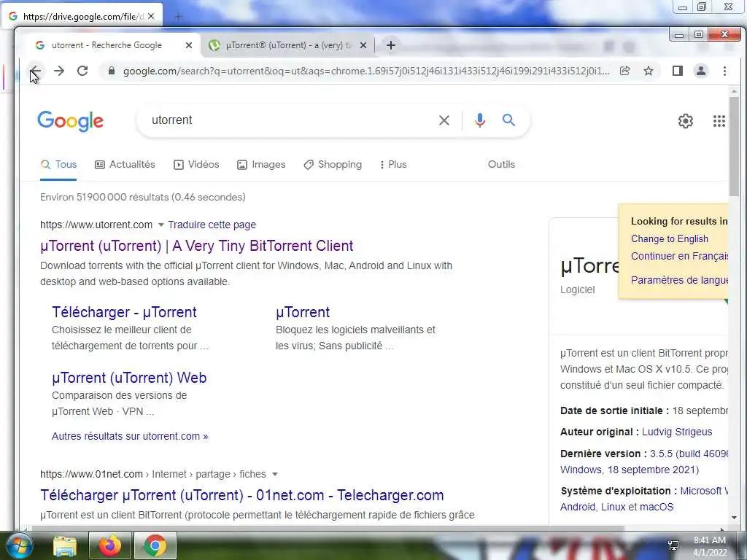Click the scrollbar up arrow

coord(734,90)
